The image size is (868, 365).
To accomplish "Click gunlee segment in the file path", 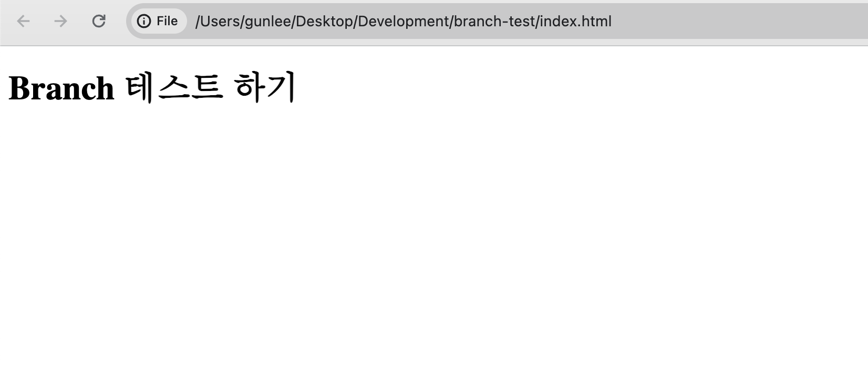I will pyautogui.click(x=268, y=22).
